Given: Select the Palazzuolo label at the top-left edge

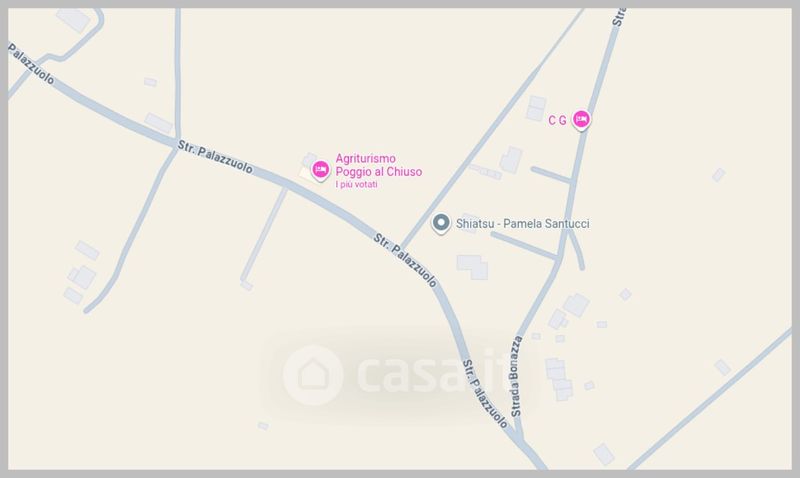Looking at the screenshot, I should click(x=31, y=63).
